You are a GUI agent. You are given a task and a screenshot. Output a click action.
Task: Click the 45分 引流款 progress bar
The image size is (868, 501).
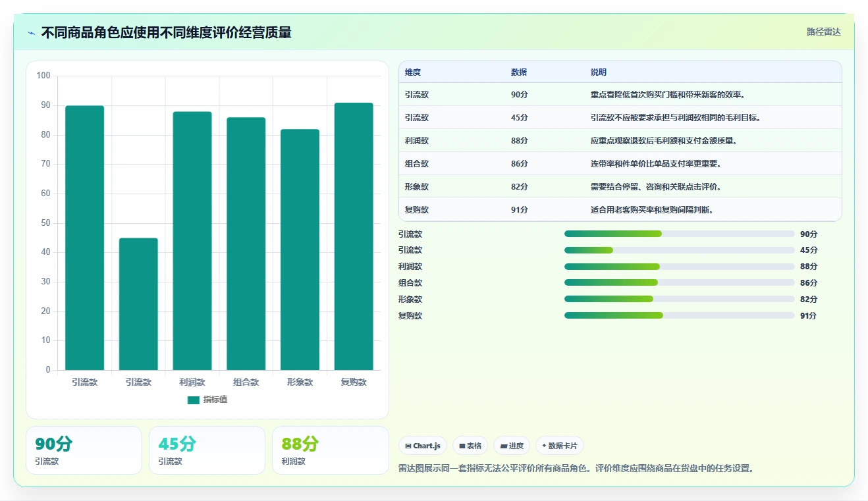tap(679, 250)
